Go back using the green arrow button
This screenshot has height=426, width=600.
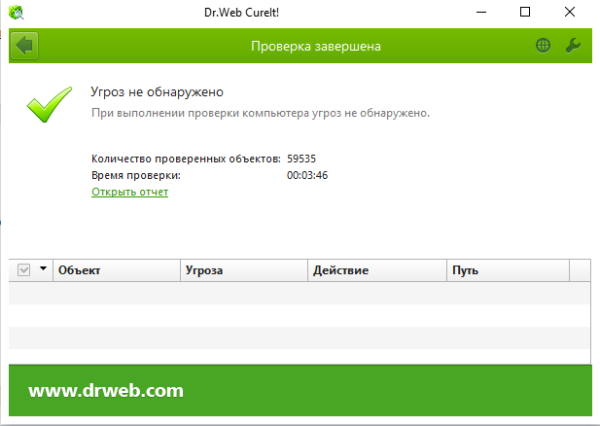(x=24, y=46)
